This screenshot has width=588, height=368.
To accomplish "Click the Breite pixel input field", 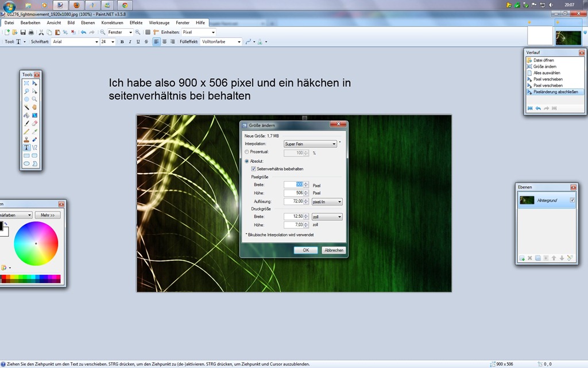I will tap(293, 185).
